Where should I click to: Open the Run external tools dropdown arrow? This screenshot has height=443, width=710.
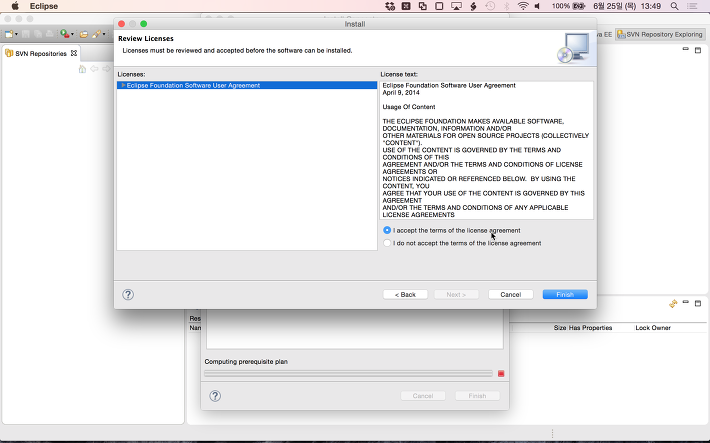pyautogui.click(x=72, y=34)
